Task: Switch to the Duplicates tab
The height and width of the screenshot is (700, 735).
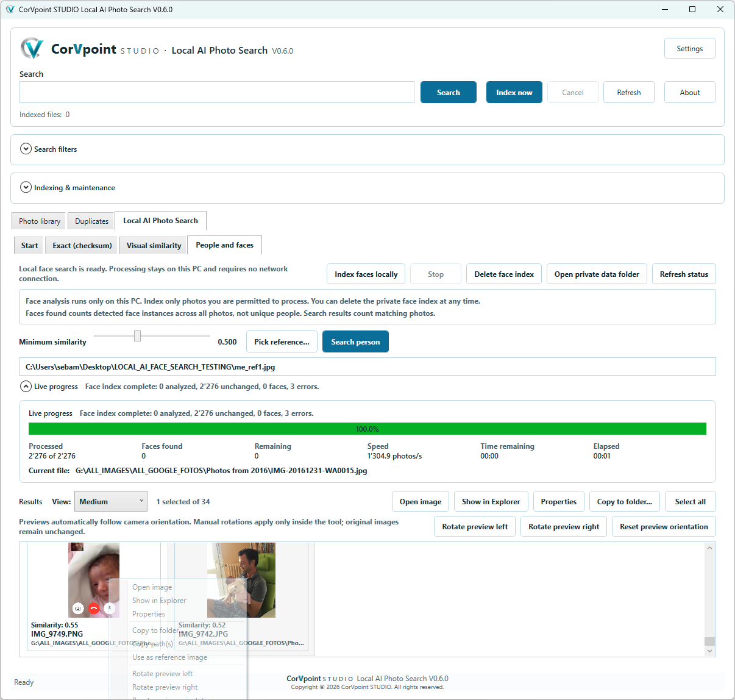Action: point(91,221)
